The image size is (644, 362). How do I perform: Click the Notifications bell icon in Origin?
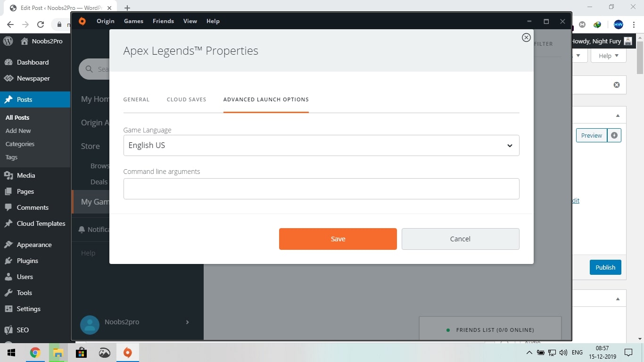point(82,230)
